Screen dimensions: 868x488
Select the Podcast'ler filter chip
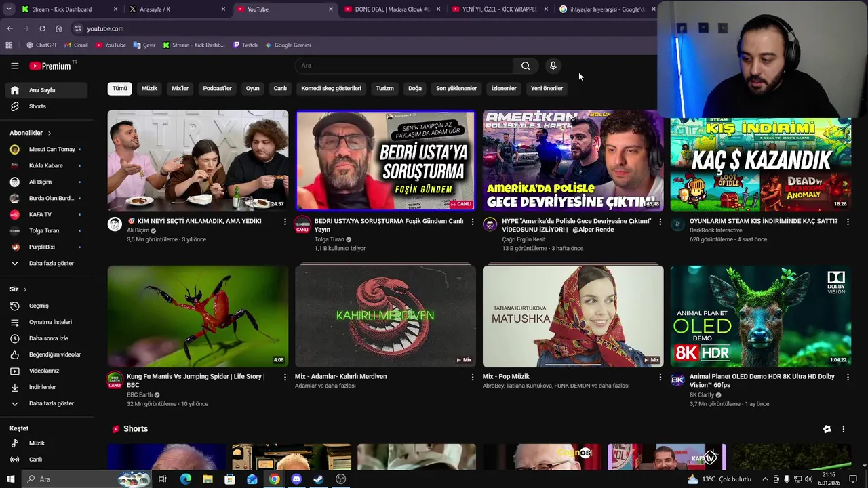[217, 88]
